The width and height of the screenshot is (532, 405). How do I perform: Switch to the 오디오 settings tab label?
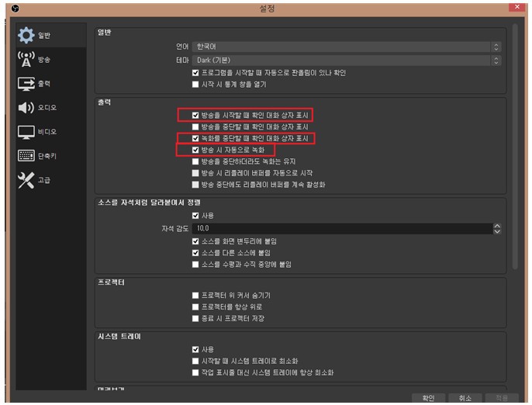click(x=47, y=108)
